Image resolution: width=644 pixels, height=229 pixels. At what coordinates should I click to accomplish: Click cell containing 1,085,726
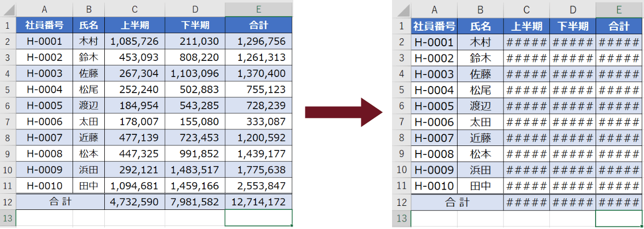pyautogui.click(x=135, y=41)
